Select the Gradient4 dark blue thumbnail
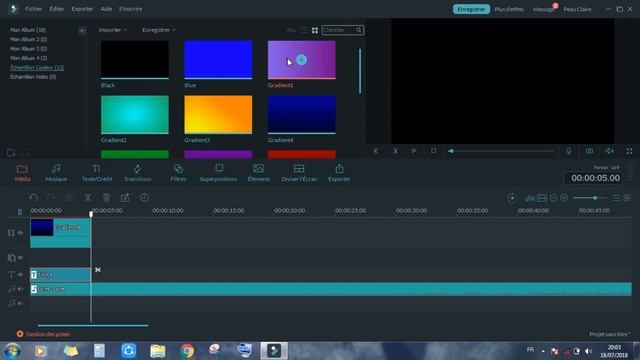The height and width of the screenshot is (360, 640). [302, 114]
